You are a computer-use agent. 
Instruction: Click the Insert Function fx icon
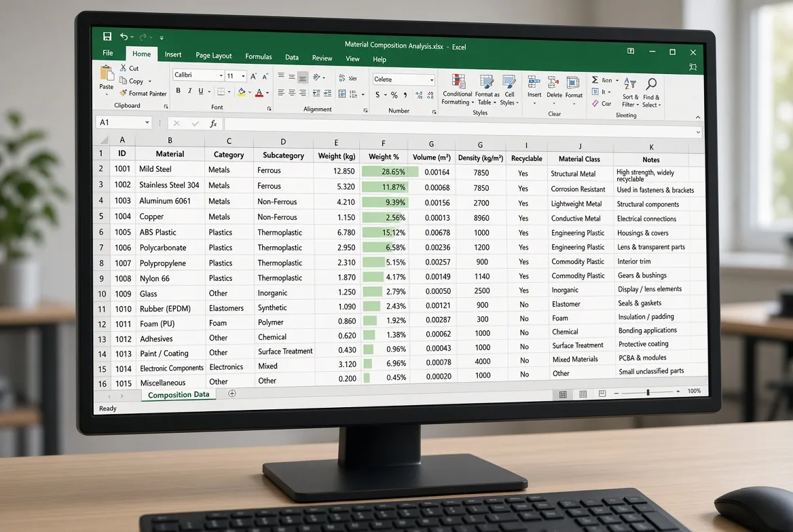(x=213, y=123)
